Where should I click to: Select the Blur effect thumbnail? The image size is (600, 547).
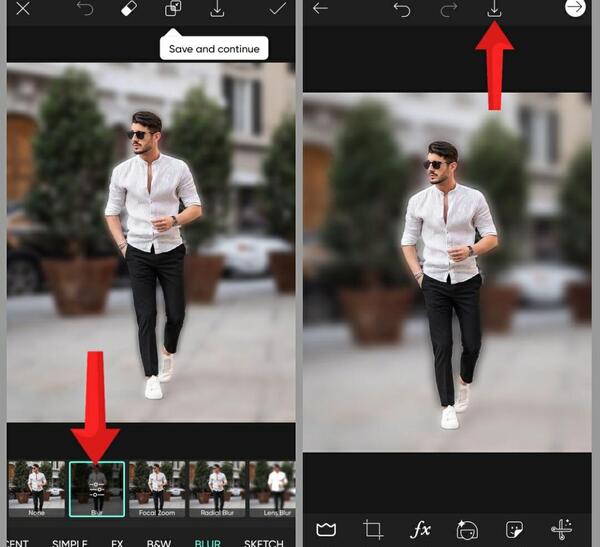click(x=97, y=489)
